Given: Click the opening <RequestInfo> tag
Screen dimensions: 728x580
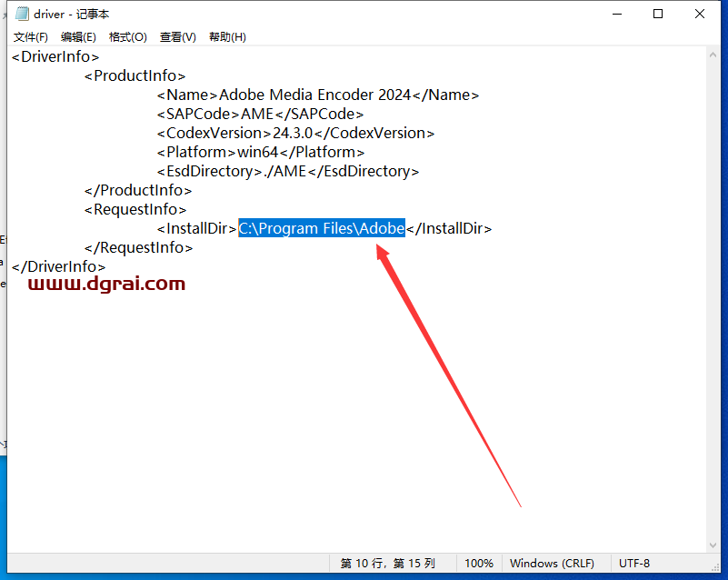Looking at the screenshot, I should 135,209.
